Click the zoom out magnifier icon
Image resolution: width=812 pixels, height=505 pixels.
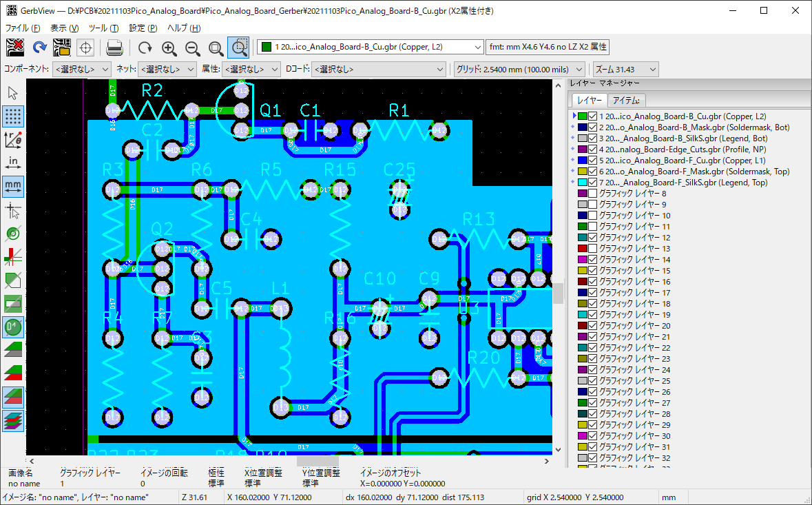coord(193,47)
